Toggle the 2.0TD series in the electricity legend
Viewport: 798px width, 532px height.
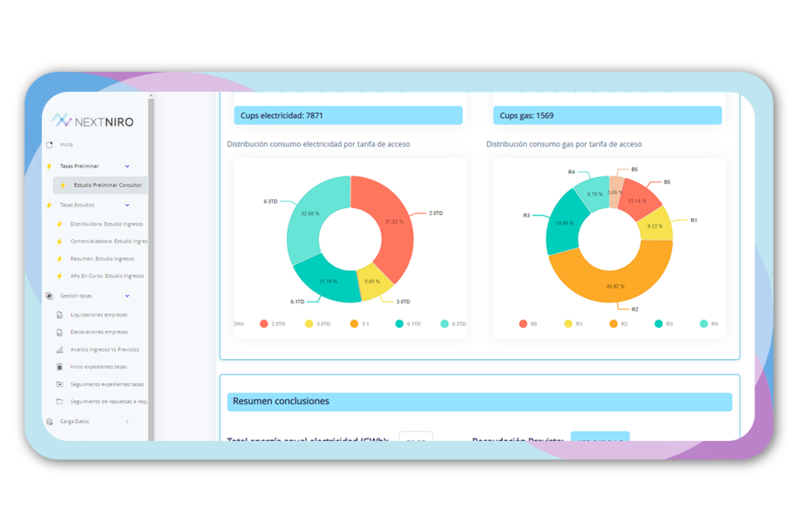pos(273,324)
